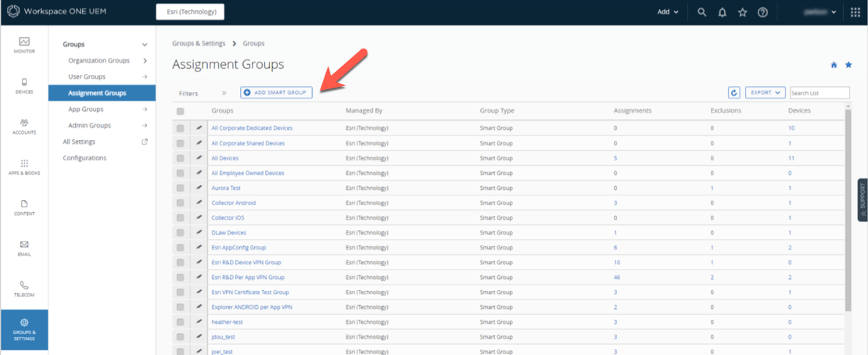
Task: Open the Export dropdown
Action: [x=765, y=92]
